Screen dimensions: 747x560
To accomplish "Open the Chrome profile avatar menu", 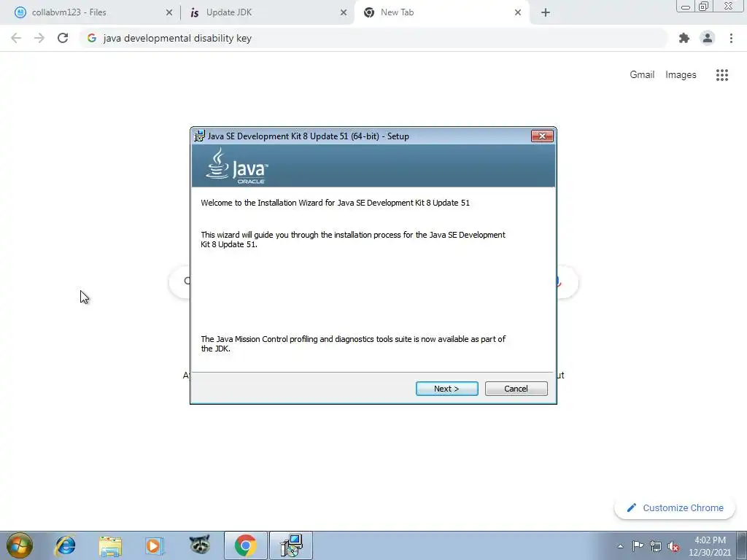I will point(708,38).
